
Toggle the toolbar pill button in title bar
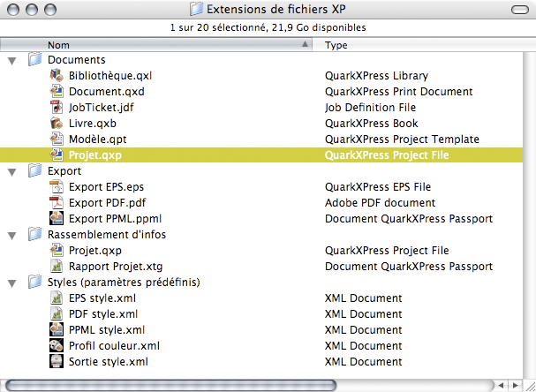520,9
